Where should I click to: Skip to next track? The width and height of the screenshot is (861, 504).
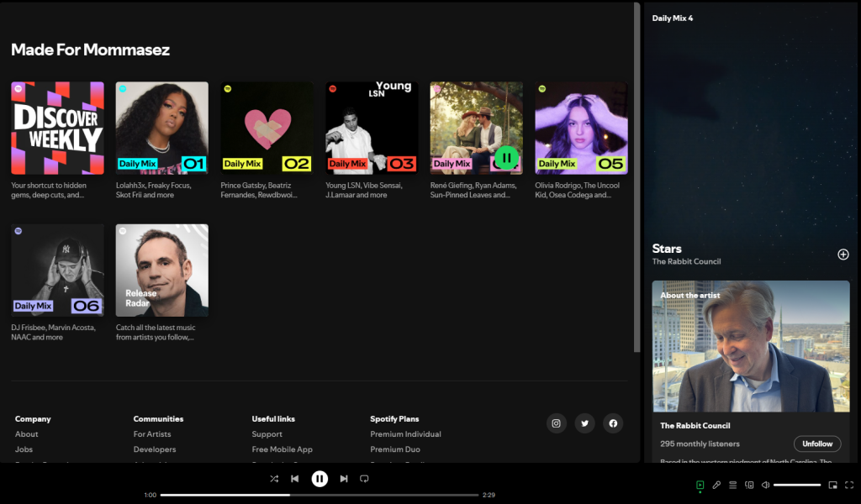tap(344, 479)
